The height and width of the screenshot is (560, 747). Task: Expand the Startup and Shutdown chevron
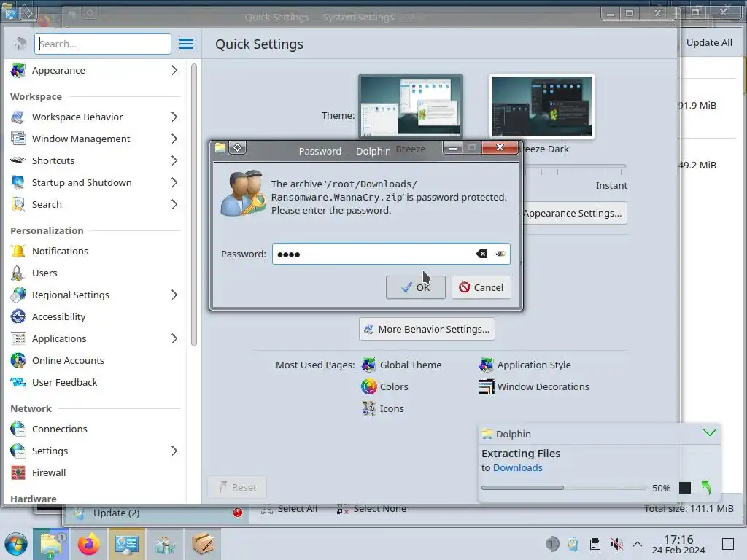174,183
